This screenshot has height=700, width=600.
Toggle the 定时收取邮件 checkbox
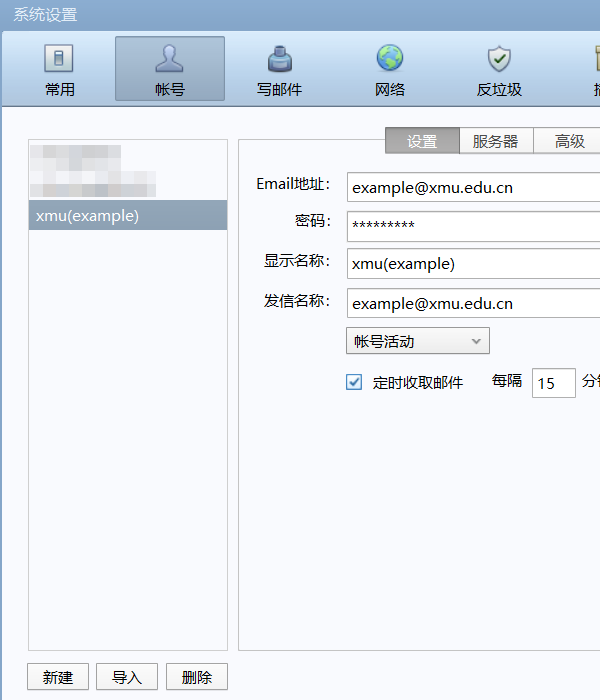click(354, 382)
